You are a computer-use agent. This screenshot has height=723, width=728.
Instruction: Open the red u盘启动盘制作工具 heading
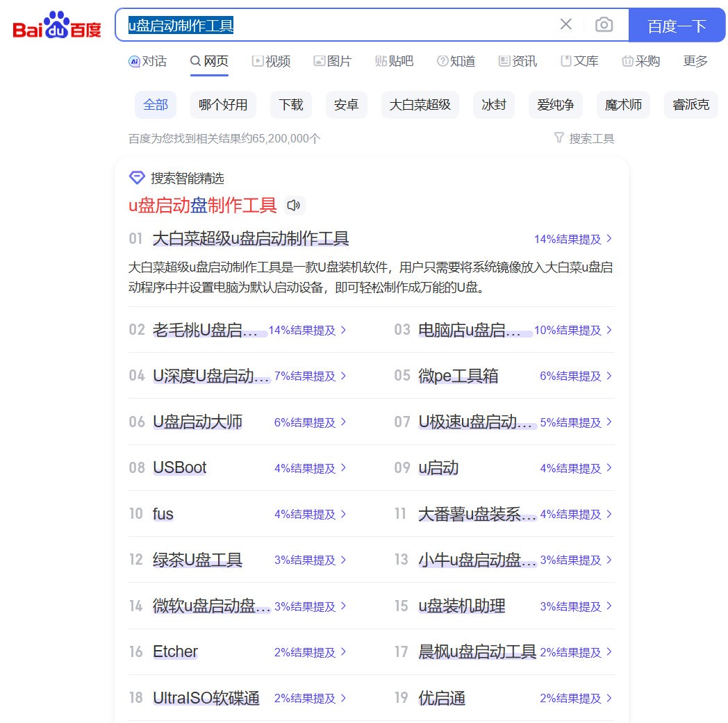pyautogui.click(x=202, y=205)
